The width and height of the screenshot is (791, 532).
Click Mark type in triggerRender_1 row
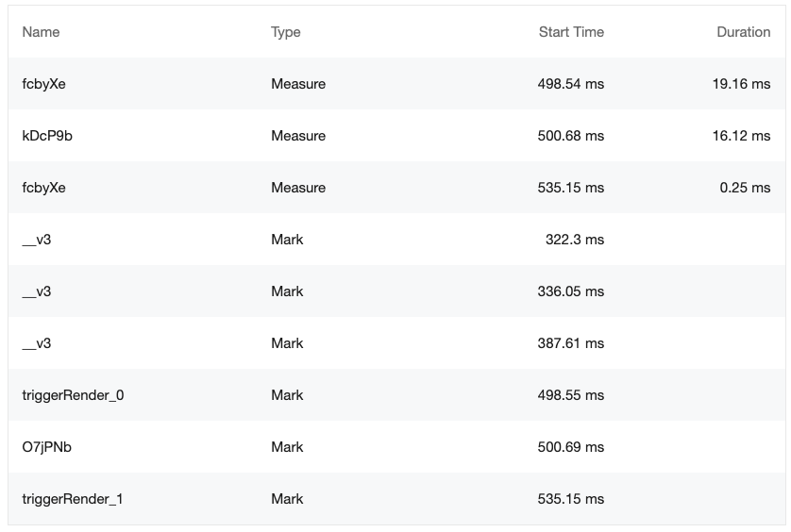(287, 499)
